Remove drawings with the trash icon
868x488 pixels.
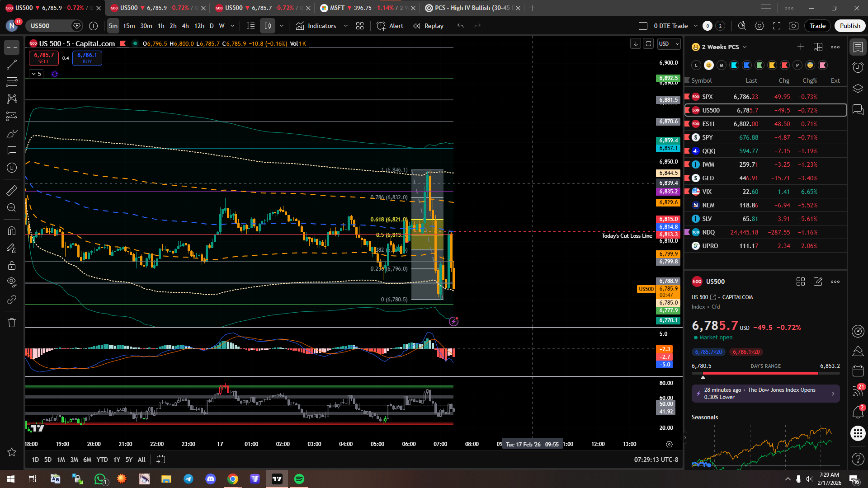click(x=12, y=323)
